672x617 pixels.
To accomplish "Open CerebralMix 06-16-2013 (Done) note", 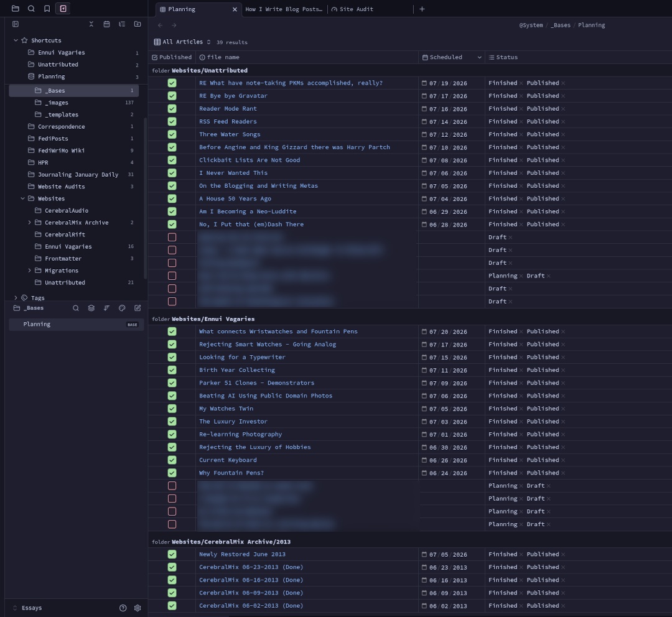I will click(251, 580).
